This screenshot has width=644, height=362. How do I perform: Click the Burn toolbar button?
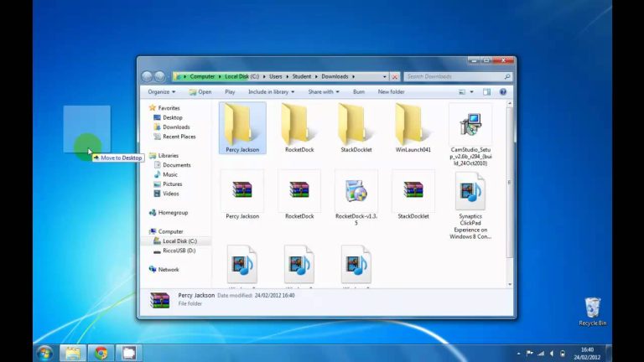(358, 91)
